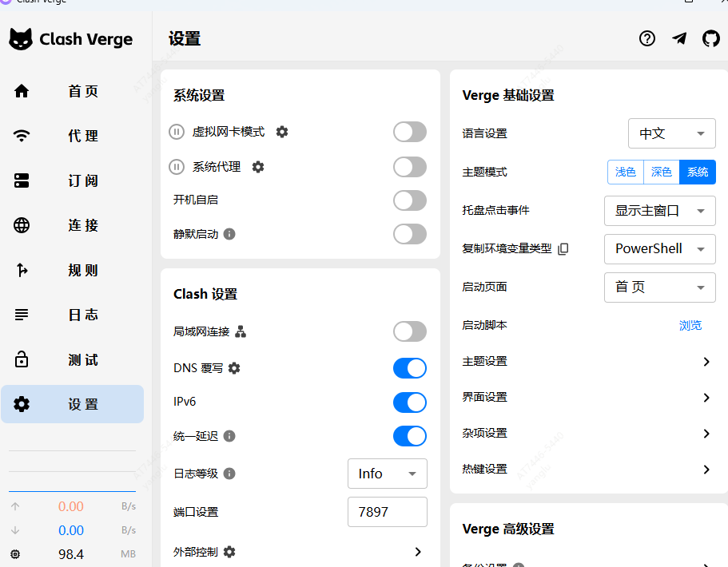This screenshot has height=567, width=728.
Task: Click the copy icon beside 复制环境变量类型
Action: 563,248
